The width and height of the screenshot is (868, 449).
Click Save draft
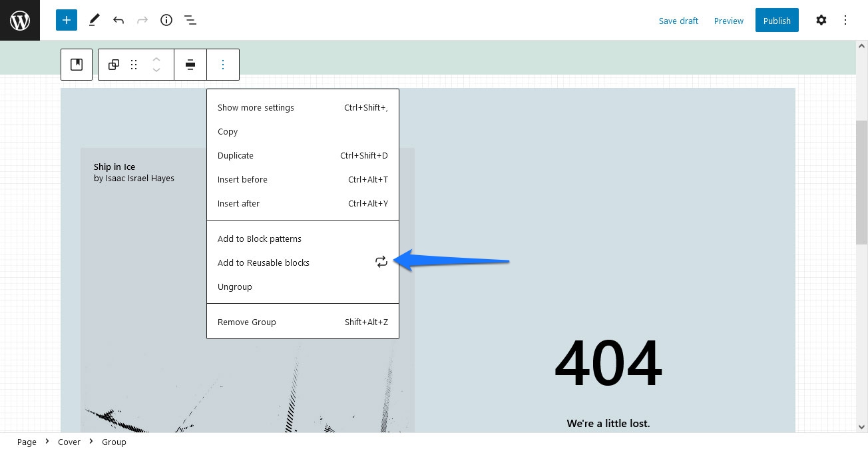(678, 21)
